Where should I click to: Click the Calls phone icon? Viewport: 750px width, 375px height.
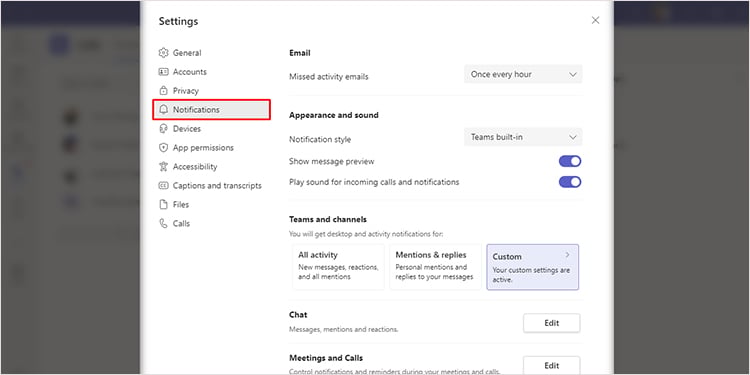(x=164, y=223)
